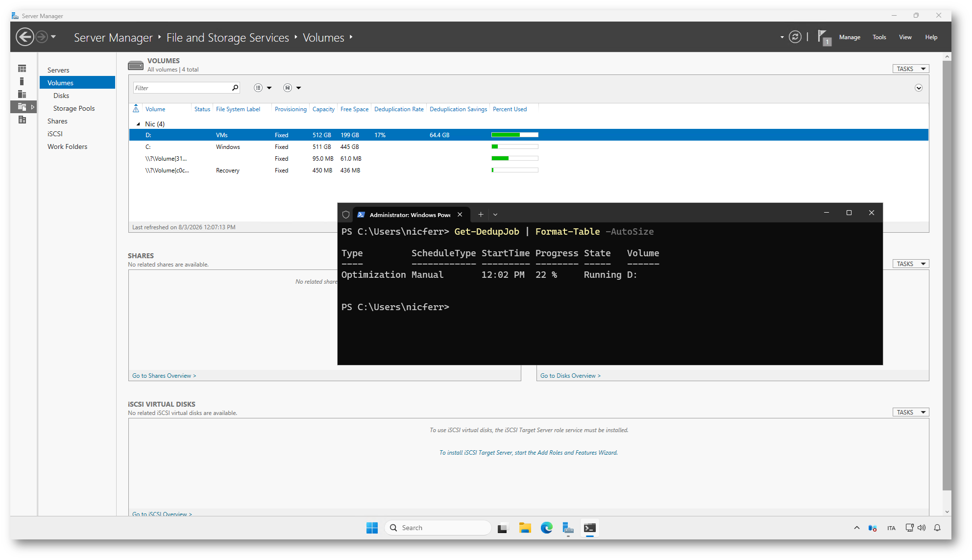This screenshot has height=560, width=972.
Task: Click the C: volume percent used bar
Action: pyautogui.click(x=515, y=146)
